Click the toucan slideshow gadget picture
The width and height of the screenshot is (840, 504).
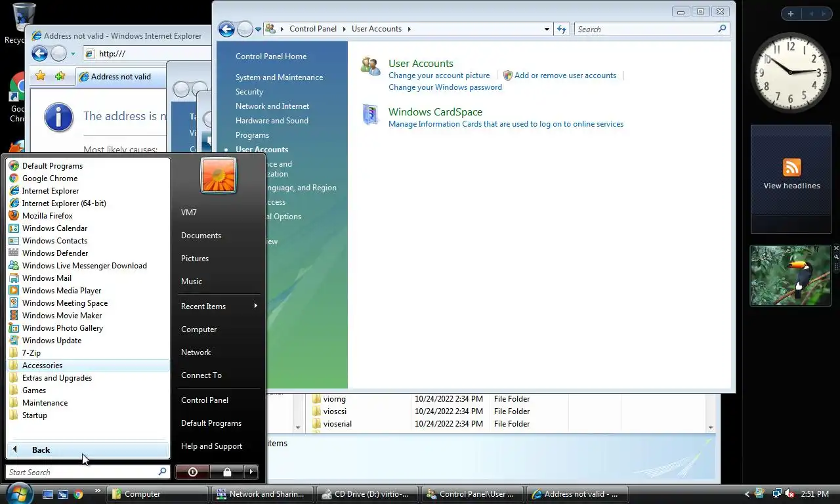coord(791,276)
